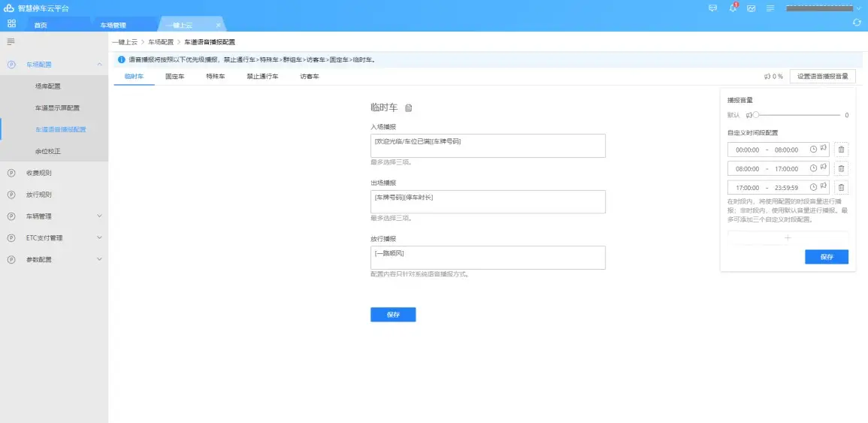Click the apps grid icon left of 首页
The image size is (868, 423).
point(11,24)
